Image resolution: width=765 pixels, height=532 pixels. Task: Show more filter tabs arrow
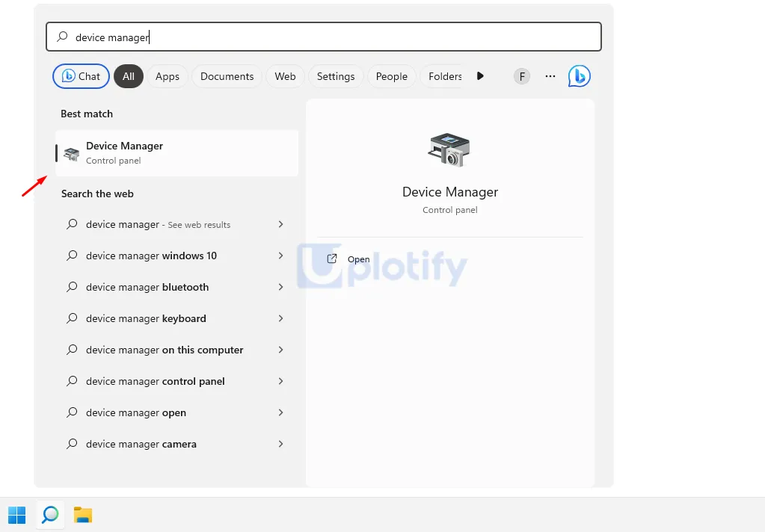(x=480, y=76)
